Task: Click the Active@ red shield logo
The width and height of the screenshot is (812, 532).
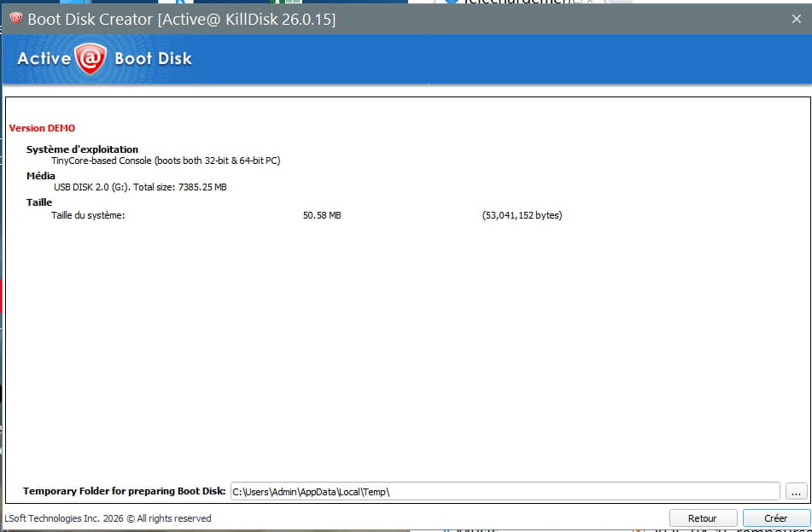Action: (x=90, y=59)
